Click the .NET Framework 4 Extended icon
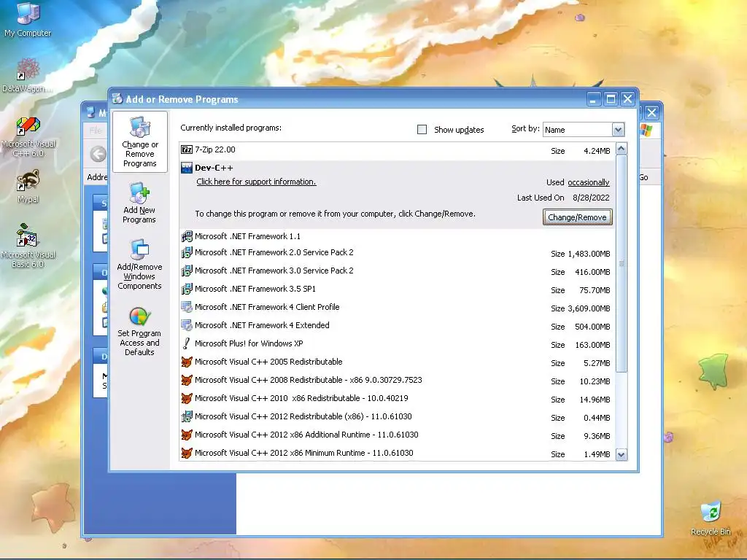Screen dimensions: 747x560 click(x=187, y=325)
